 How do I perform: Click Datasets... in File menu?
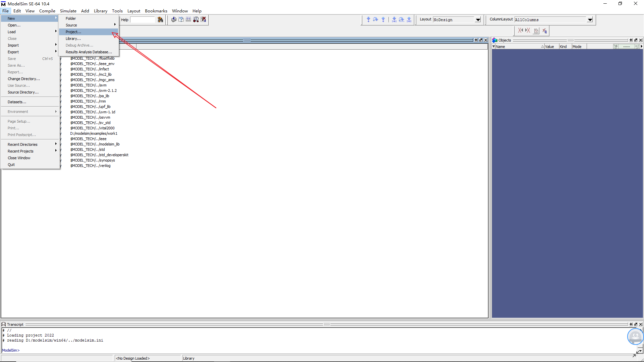30,102
